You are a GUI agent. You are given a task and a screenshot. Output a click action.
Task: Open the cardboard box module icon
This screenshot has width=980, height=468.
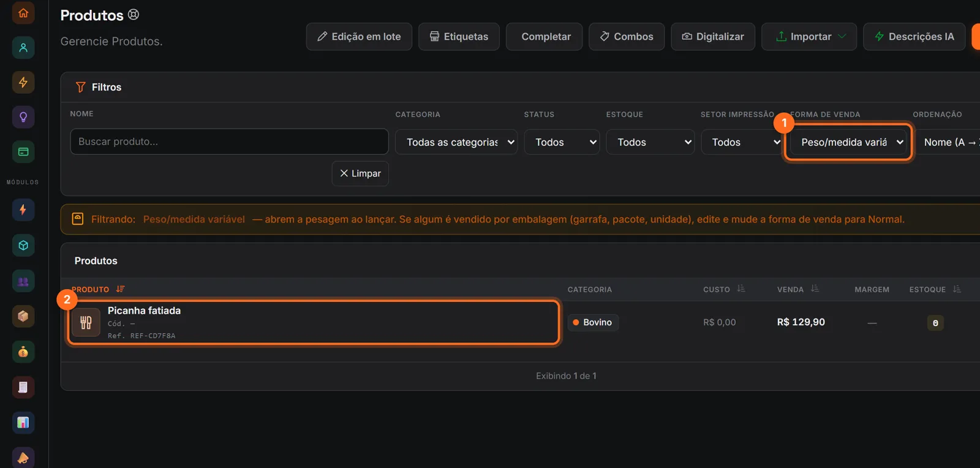pos(23,316)
